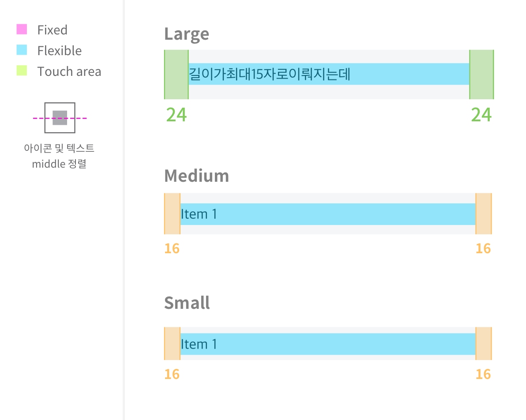Select the Large heading
The height and width of the screenshot is (420, 526).
(x=187, y=34)
